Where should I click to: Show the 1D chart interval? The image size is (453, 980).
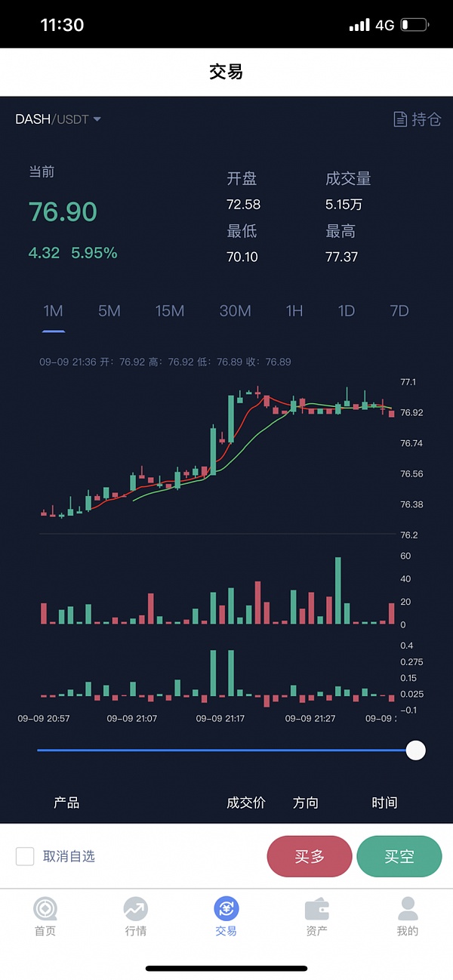point(347,311)
